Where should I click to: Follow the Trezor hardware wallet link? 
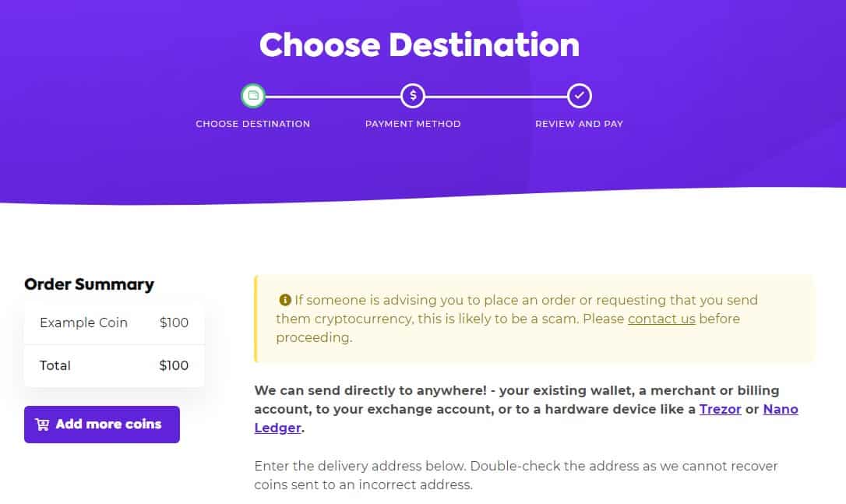(721, 409)
